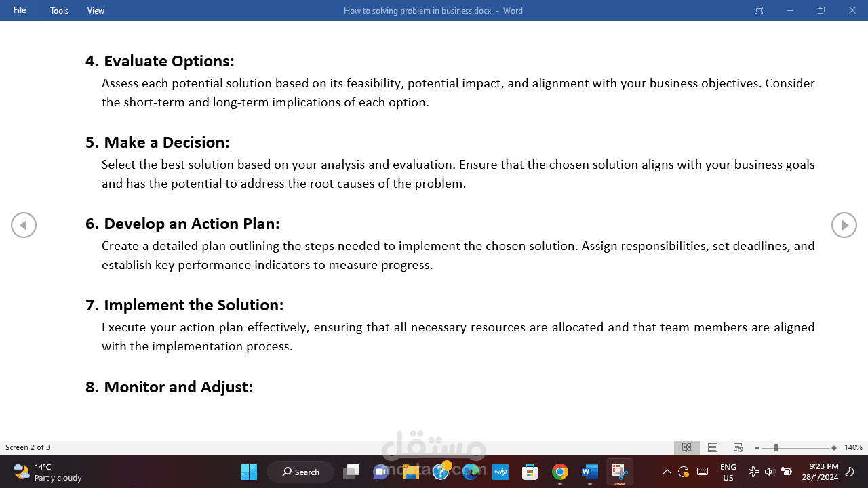Click the '4. Evaluate Options:' heading
The height and width of the screenshot is (488, 868).
click(160, 61)
